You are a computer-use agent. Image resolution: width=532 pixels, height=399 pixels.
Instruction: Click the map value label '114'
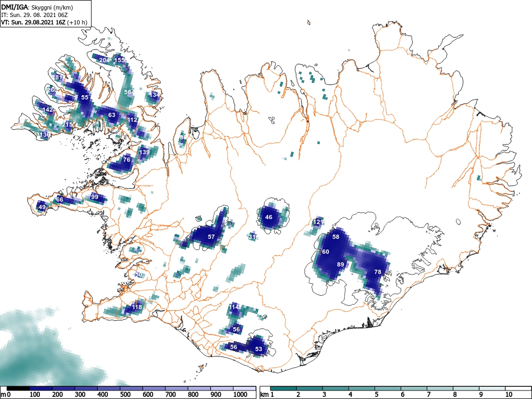pyautogui.click(x=234, y=307)
